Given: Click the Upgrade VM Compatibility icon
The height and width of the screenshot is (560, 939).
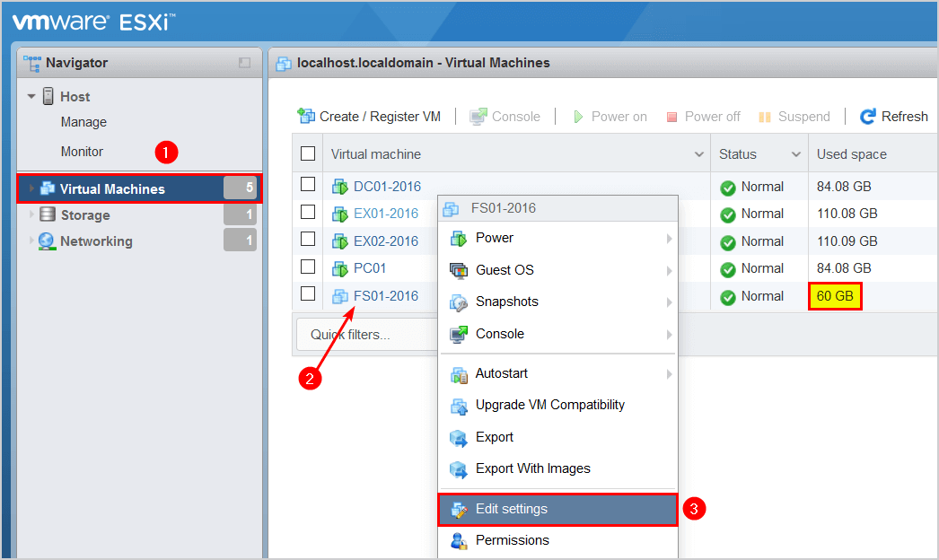Looking at the screenshot, I should click(x=459, y=406).
